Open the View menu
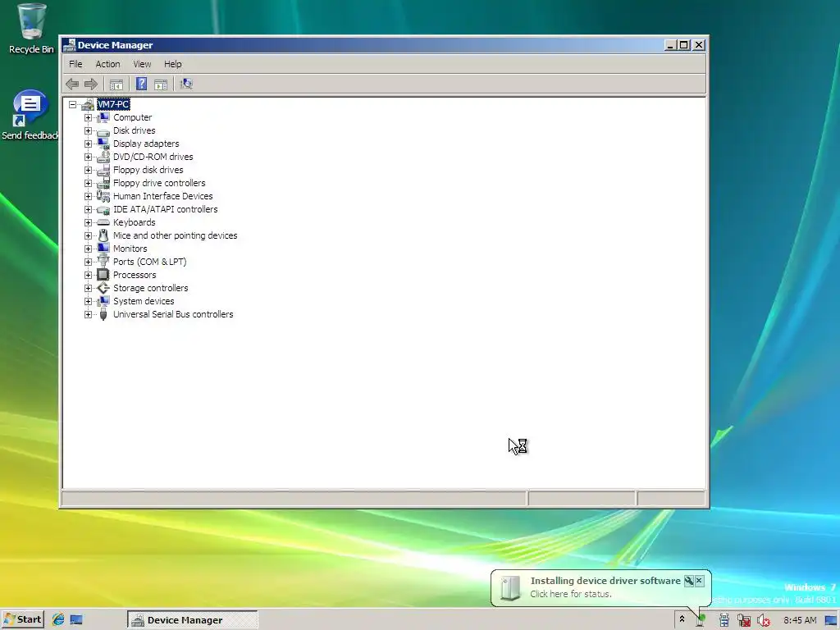Viewport: 840px width, 630px height. (x=142, y=64)
